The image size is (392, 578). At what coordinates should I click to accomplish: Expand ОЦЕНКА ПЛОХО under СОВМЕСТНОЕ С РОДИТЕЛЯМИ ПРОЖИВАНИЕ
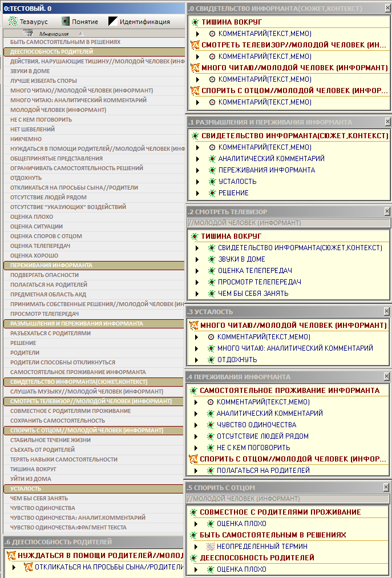point(196,524)
